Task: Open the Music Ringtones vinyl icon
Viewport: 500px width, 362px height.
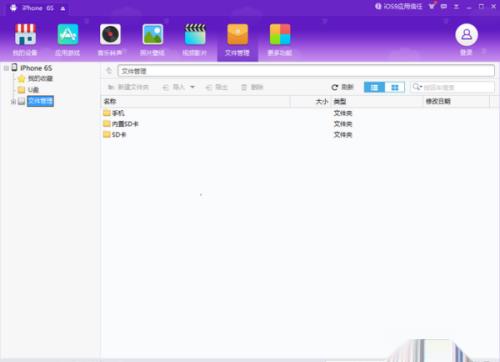Action: (110, 34)
